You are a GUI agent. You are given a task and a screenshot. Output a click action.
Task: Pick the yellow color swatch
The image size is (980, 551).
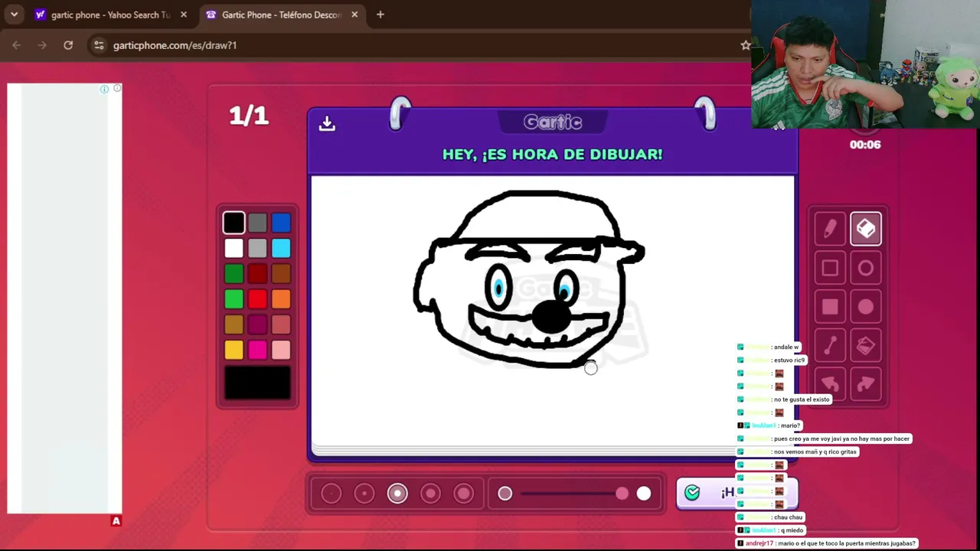[234, 350]
